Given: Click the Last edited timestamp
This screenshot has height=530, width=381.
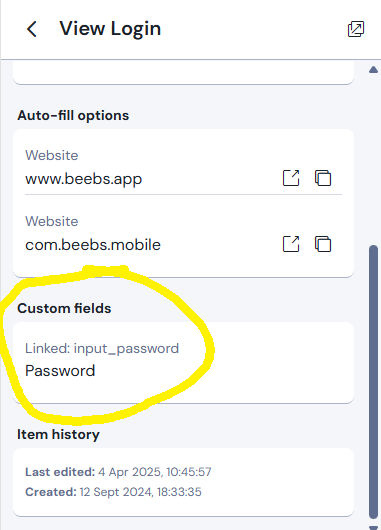Looking at the screenshot, I should click(x=118, y=472).
